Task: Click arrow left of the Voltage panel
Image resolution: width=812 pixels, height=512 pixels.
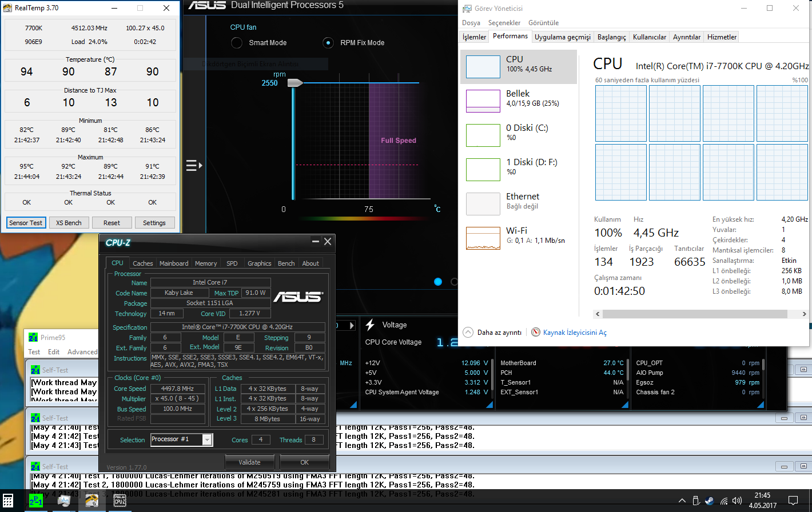Action: 352,325
